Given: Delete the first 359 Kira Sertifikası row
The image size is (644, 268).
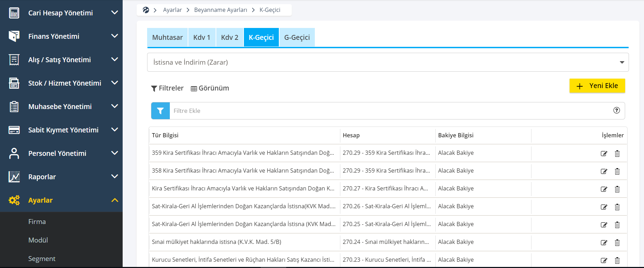Looking at the screenshot, I should coord(617,153).
